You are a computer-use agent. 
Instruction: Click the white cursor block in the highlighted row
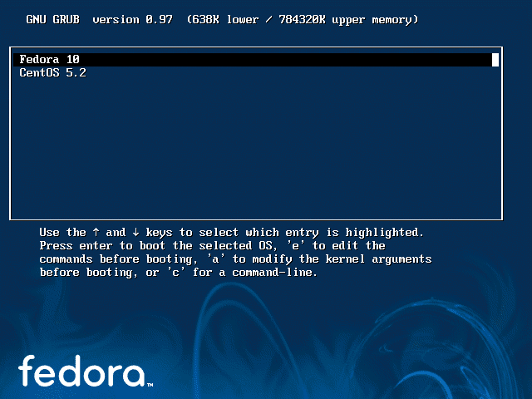click(x=495, y=60)
